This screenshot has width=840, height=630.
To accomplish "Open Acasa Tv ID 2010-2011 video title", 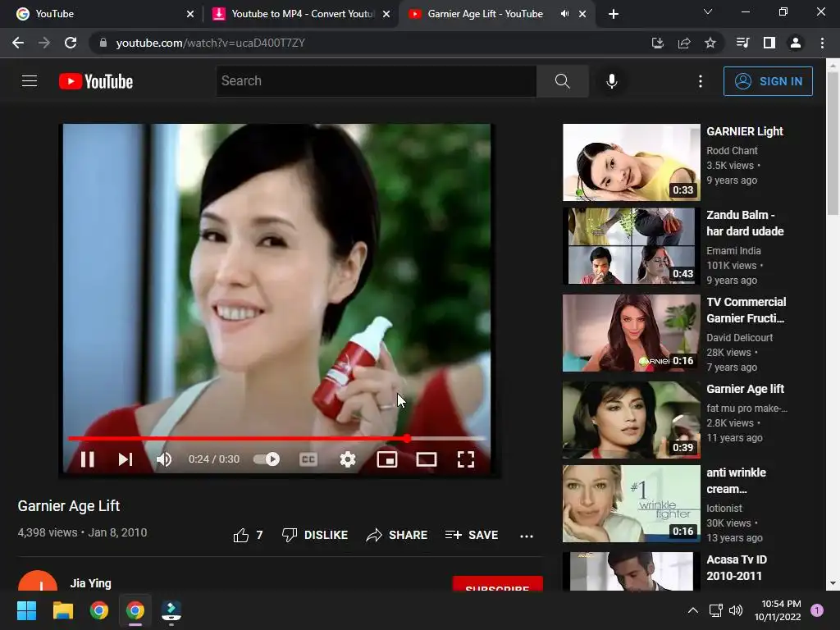I will coord(737,568).
